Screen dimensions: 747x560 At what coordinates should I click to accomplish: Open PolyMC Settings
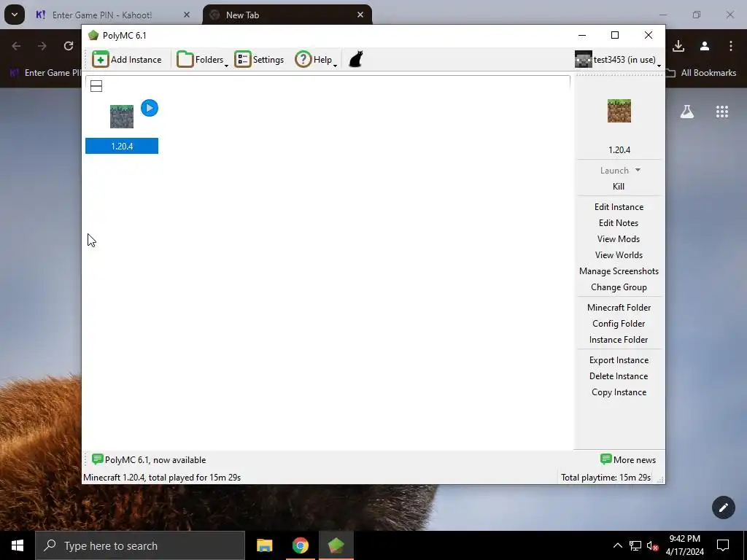click(x=259, y=60)
